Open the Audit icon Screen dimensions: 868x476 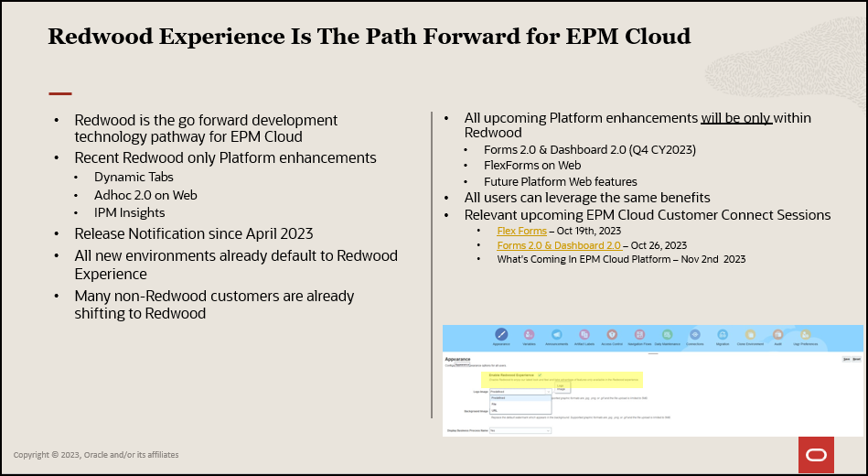pos(777,334)
